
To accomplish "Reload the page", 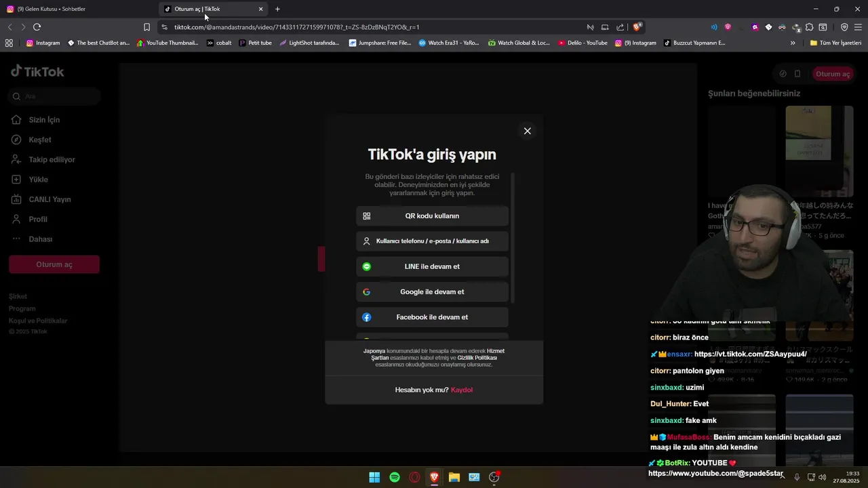I will point(37,27).
